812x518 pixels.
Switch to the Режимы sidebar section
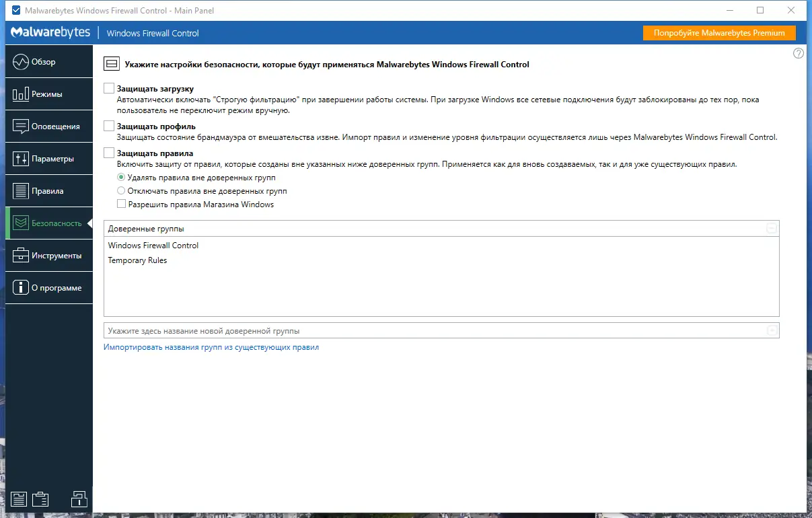click(48, 94)
